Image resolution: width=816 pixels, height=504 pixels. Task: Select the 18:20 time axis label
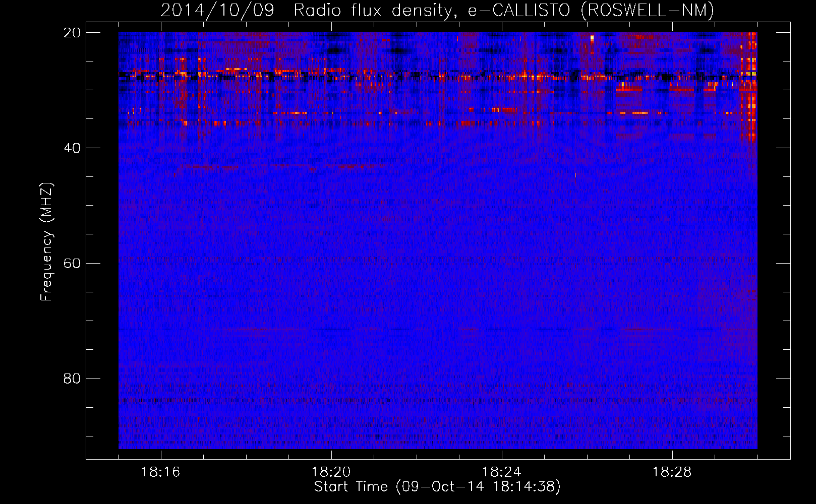coord(331,472)
